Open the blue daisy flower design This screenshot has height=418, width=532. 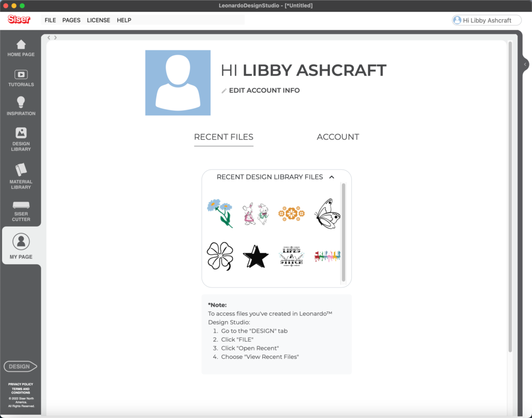tap(220, 213)
